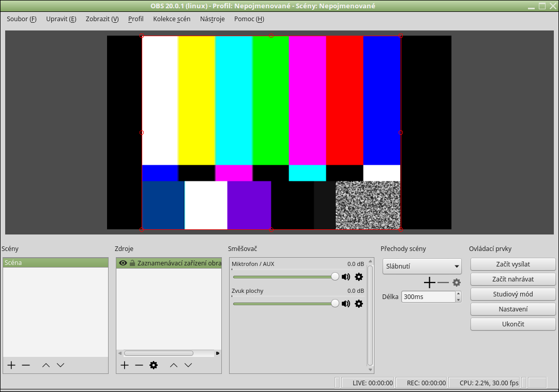
Task: Click the mixer vertical scrollbar
Action: click(370, 316)
